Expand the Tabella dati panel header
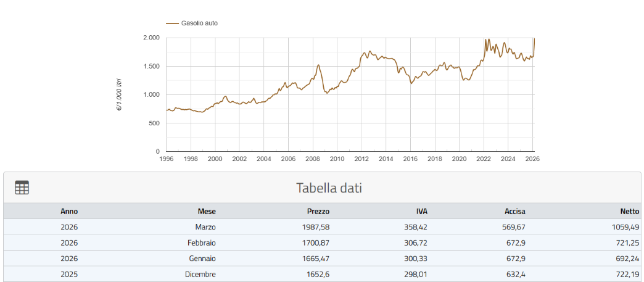The width and height of the screenshot is (644, 282). pyautogui.click(x=329, y=188)
